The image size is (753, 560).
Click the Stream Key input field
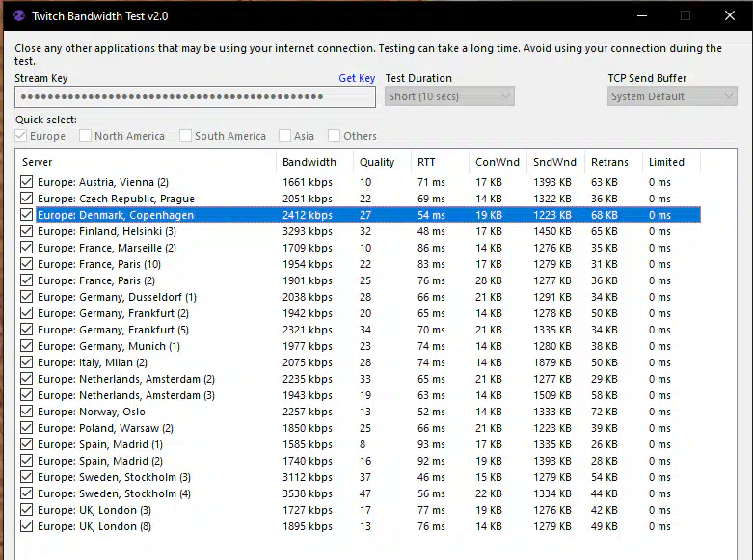pos(195,97)
